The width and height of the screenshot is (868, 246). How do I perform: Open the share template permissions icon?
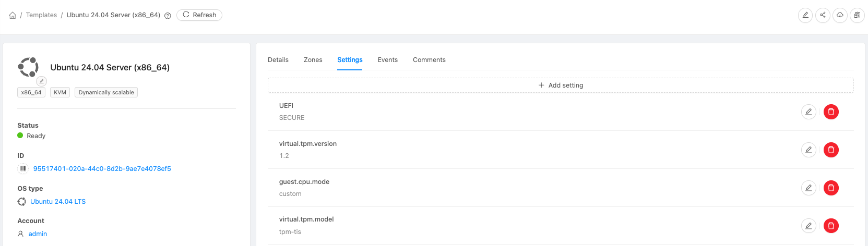pyautogui.click(x=823, y=15)
